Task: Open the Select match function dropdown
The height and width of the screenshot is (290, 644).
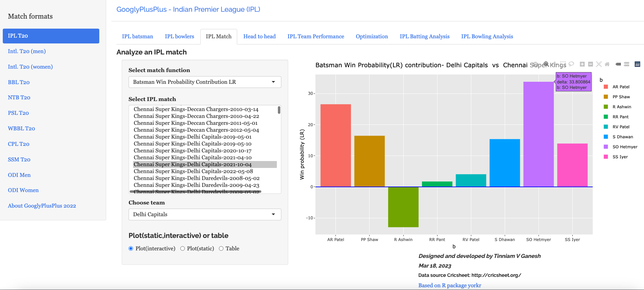Action: [x=205, y=82]
